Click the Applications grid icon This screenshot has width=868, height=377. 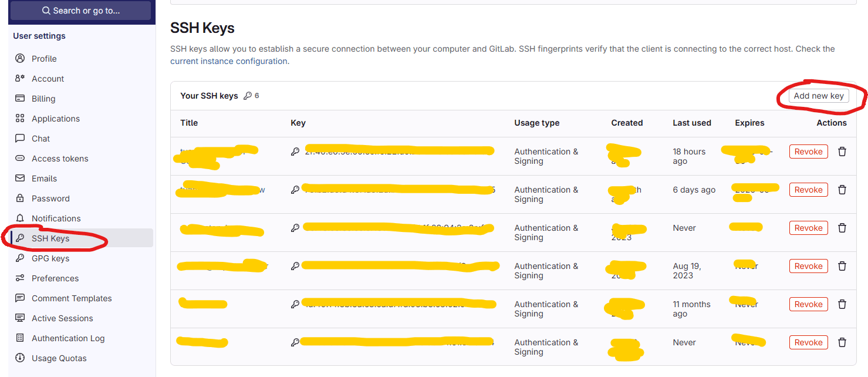pyautogui.click(x=19, y=118)
